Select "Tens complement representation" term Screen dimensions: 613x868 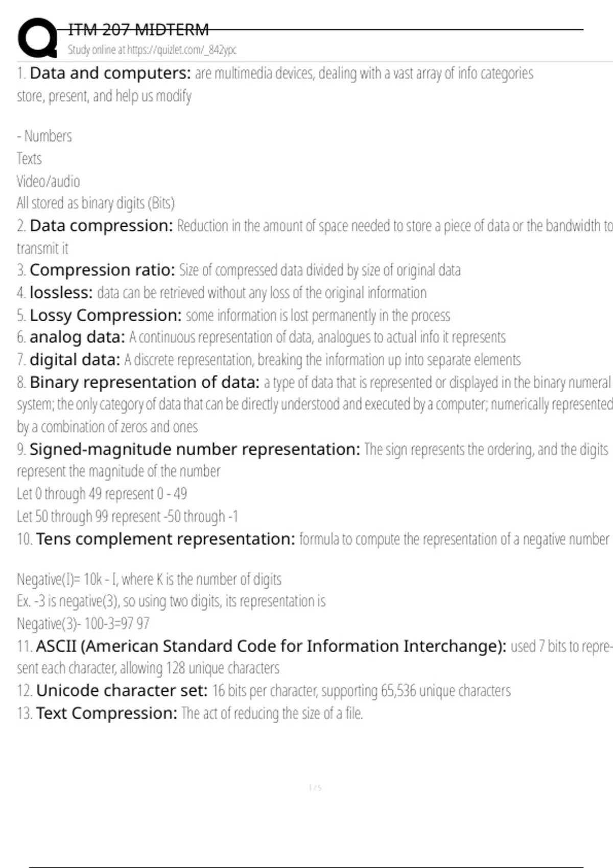click(x=166, y=539)
